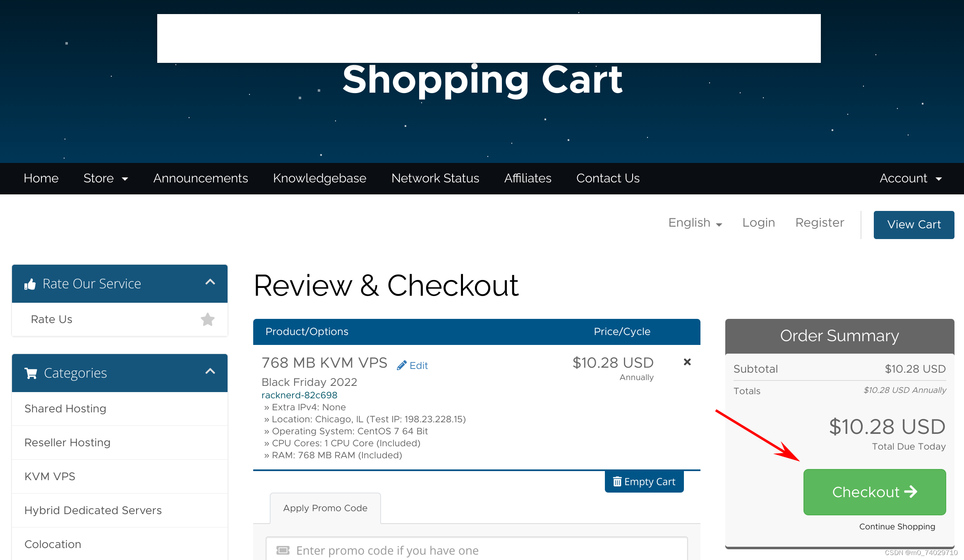
Task: Collapse the Rate Our Service panel
Action: pos(210,282)
